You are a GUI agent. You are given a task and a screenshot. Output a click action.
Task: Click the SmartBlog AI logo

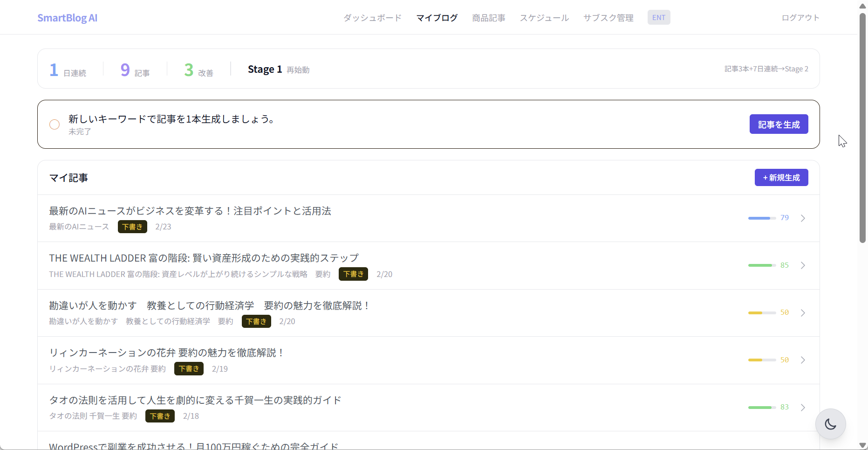click(x=68, y=18)
